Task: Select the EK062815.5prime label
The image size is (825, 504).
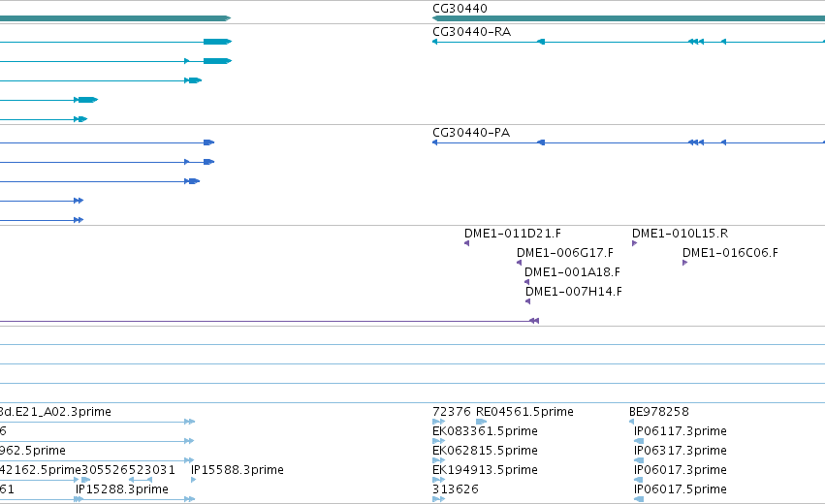Action: tap(485, 451)
